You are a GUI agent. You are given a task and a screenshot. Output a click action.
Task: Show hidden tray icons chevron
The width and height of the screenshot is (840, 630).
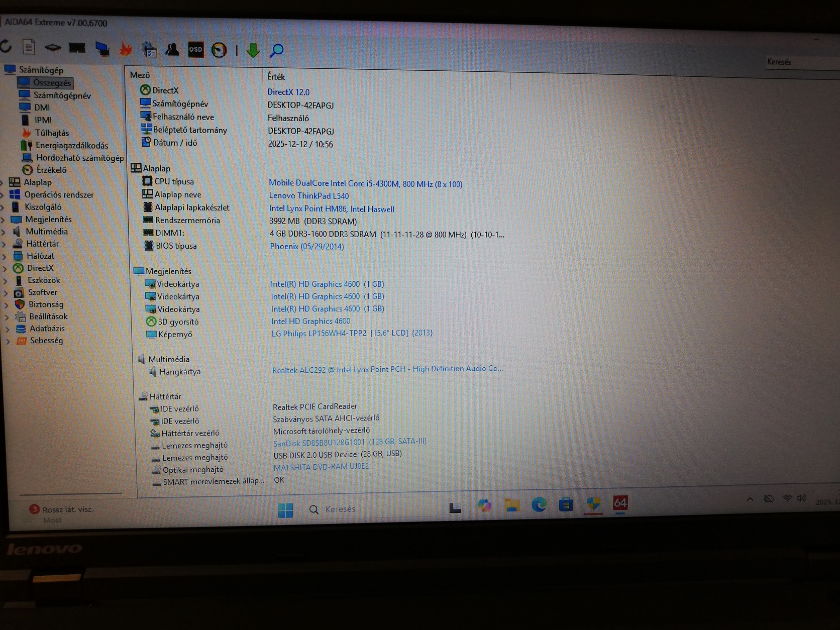[x=750, y=499]
